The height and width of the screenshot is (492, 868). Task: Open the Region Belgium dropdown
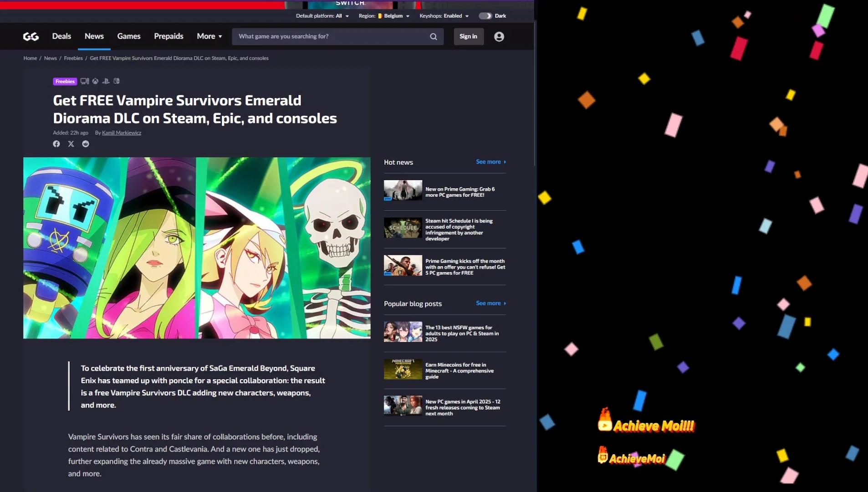[x=384, y=16]
